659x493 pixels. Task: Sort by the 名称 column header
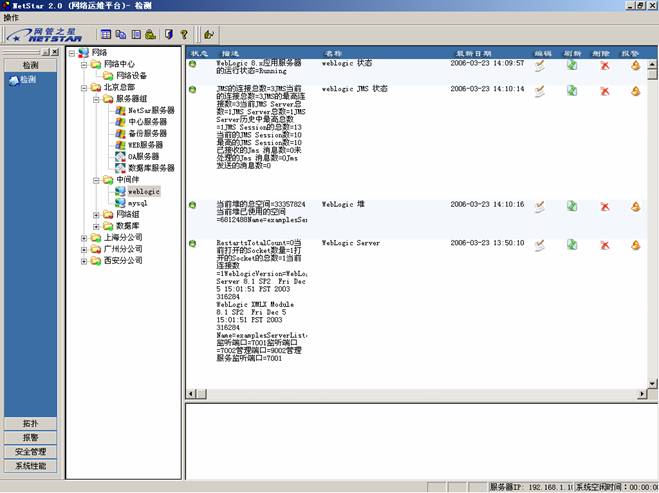[x=334, y=53]
